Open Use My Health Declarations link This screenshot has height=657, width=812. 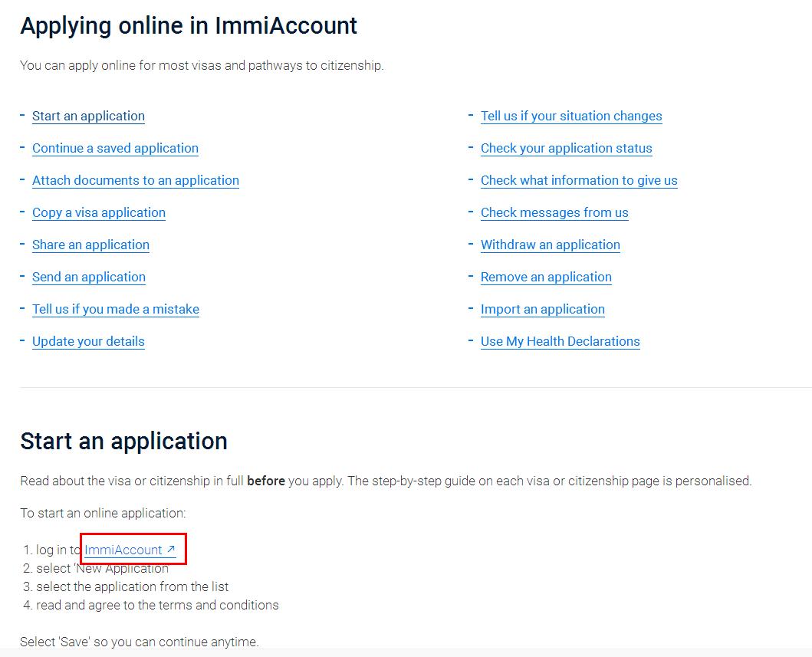[x=560, y=341]
